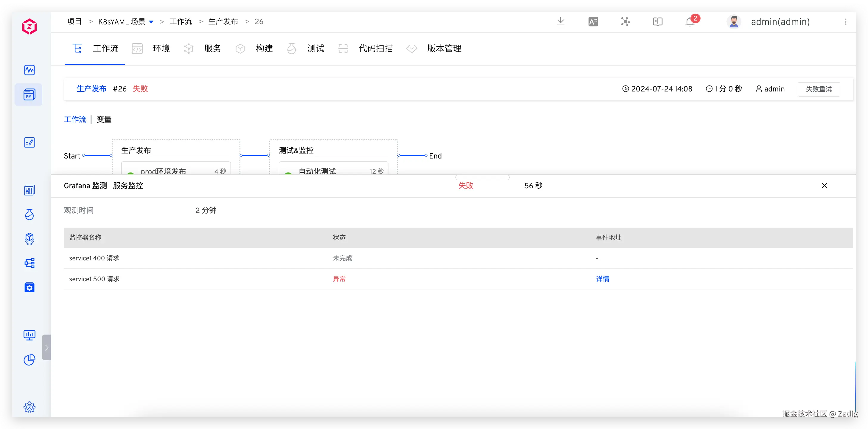
Task: Expand the left sidebar with chevron handle
Action: pos(46,347)
